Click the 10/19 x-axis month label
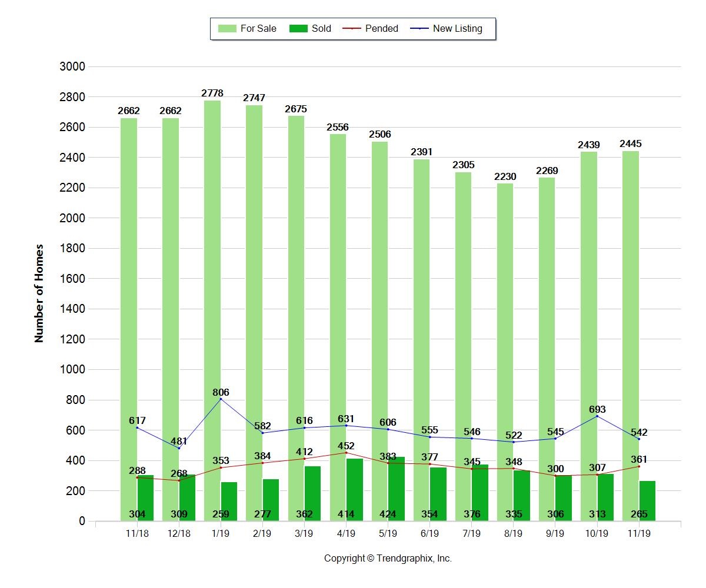The image size is (706, 588). [x=597, y=533]
